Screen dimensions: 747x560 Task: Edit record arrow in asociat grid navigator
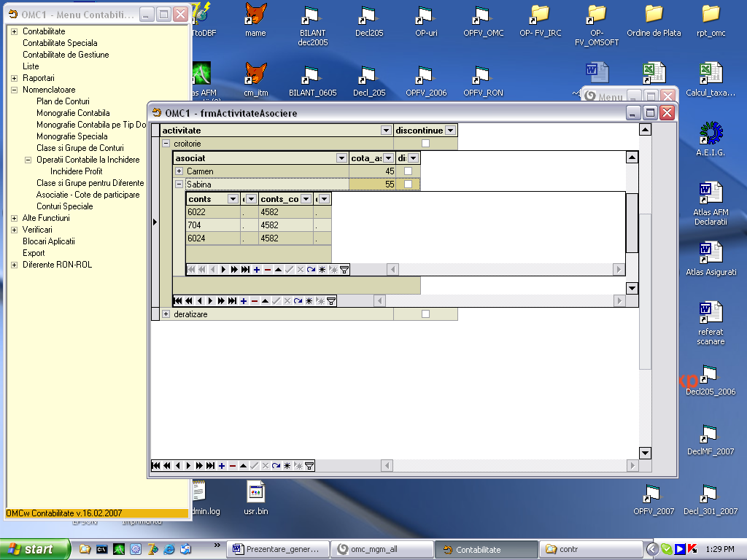(x=266, y=301)
